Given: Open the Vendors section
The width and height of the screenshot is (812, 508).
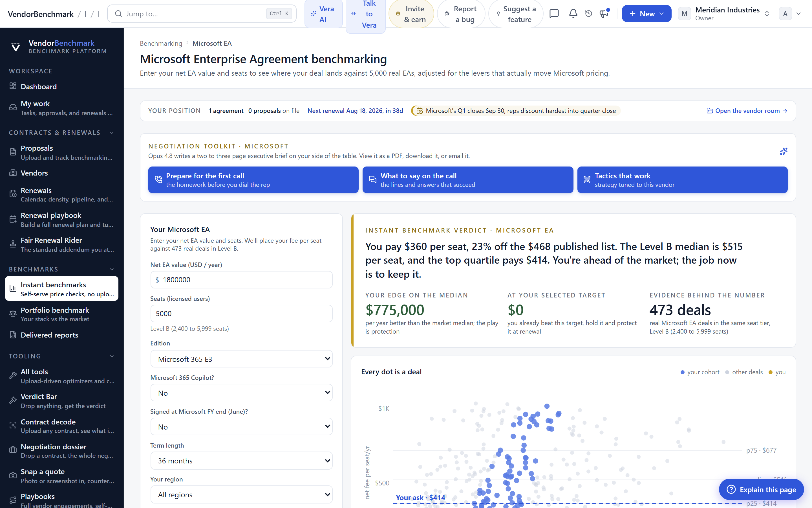Looking at the screenshot, I should click(x=62, y=173).
